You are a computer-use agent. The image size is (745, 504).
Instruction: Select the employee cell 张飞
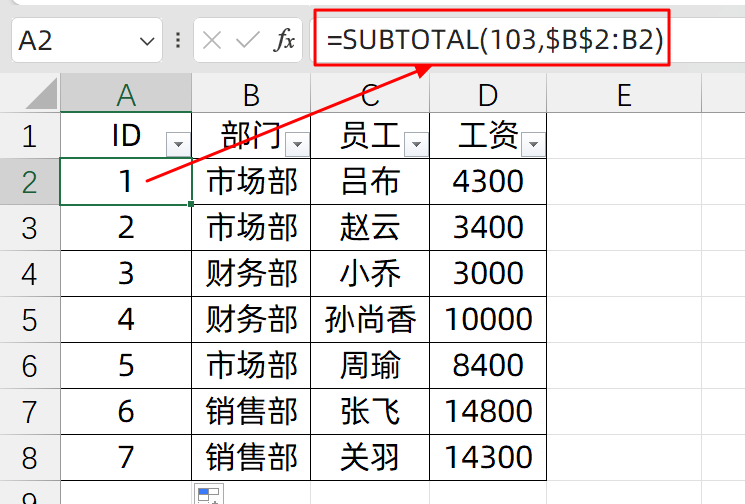point(370,411)
